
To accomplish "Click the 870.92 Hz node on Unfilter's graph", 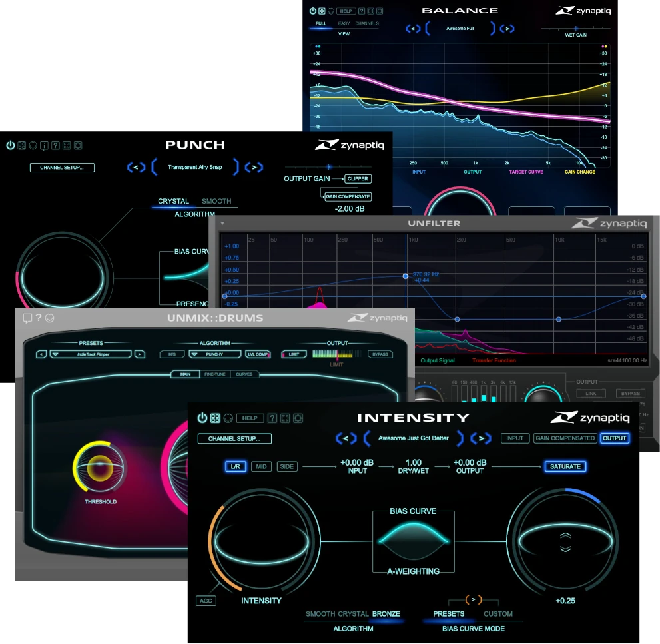I will (x=405, y=276).
